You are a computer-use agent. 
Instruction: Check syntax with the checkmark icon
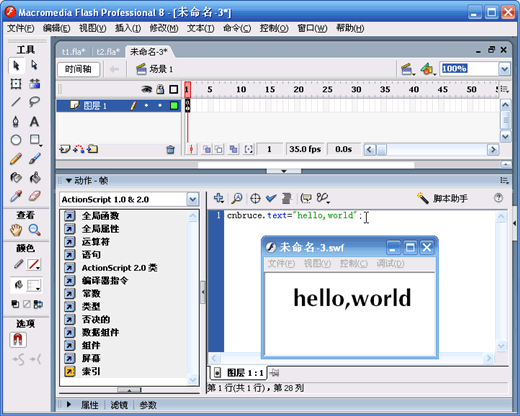[x=271, y=198]
